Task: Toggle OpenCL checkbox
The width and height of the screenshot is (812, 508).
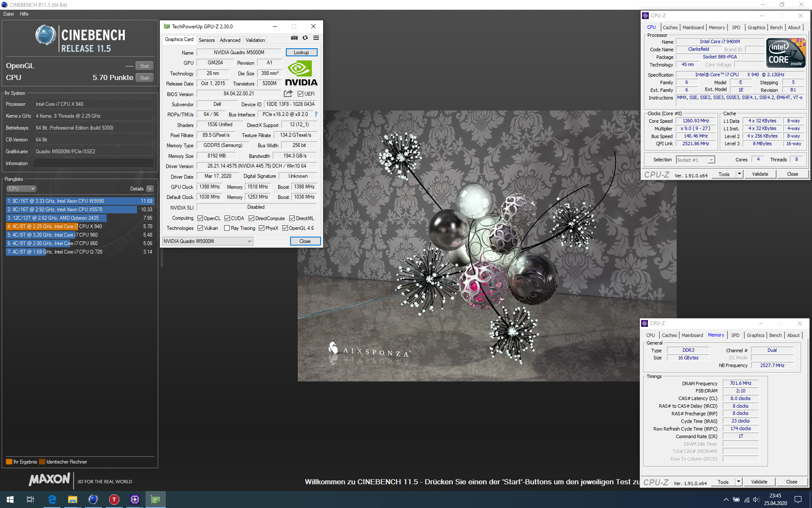Action: tap(200, 218)
